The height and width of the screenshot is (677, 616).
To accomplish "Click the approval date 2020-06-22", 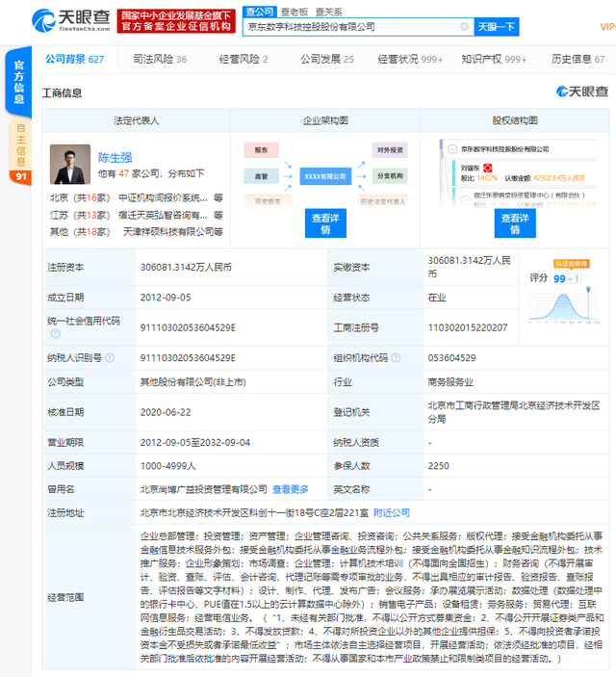I will (x=166, y=412).
